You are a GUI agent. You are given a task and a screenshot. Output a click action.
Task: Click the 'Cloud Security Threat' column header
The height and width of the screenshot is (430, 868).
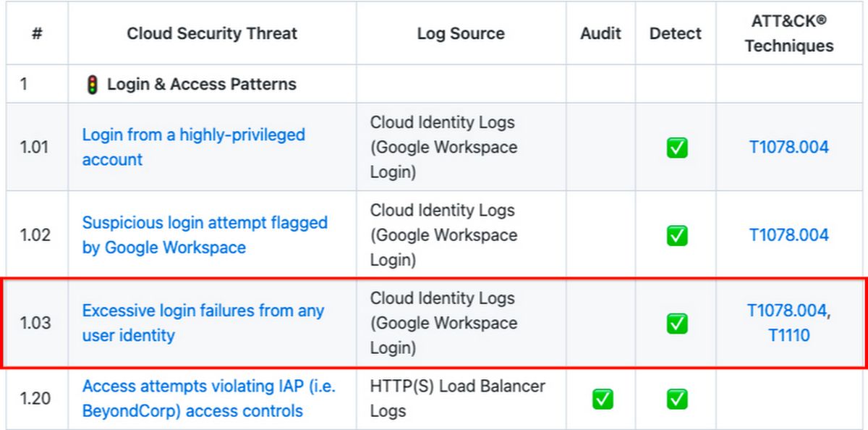[x=212, y=33]
